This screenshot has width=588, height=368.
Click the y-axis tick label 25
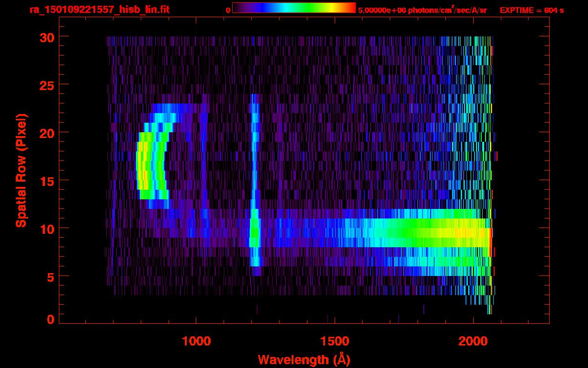tap(46, 85)
